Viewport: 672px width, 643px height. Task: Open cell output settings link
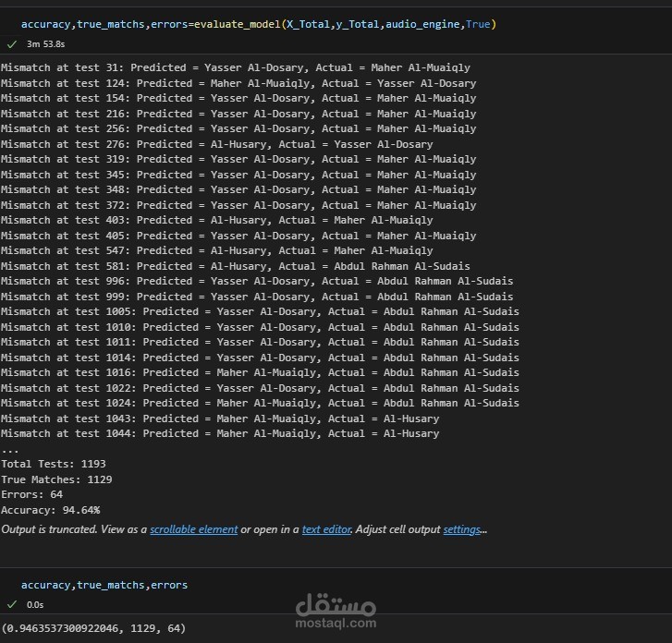coord(462,529)
